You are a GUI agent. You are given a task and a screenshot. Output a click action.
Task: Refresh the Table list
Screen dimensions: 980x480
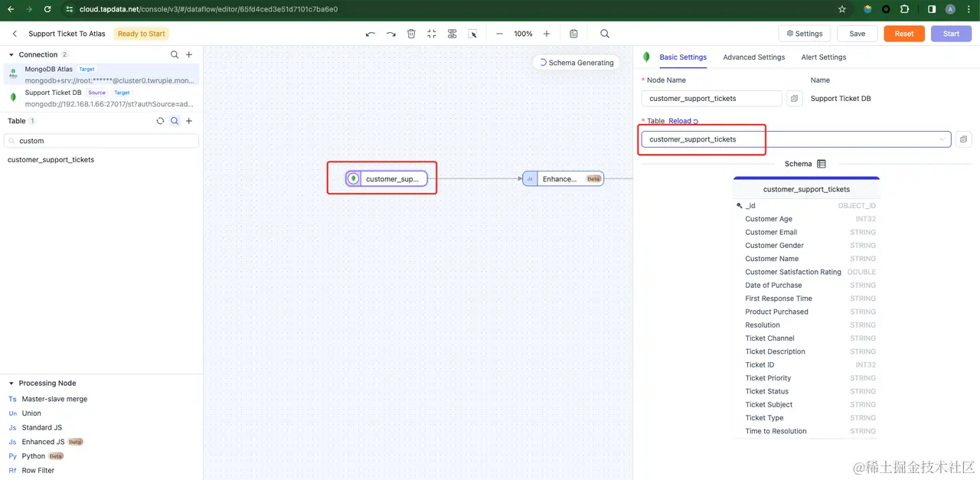click(160, 121)
